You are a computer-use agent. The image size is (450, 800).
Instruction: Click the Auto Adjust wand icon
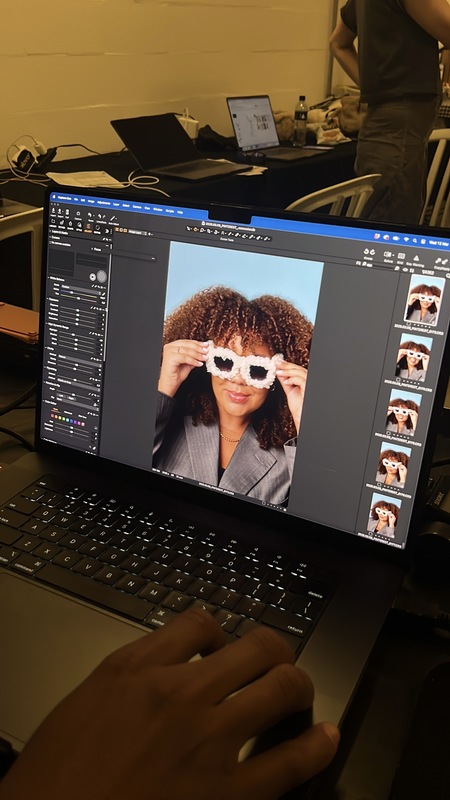[x=112, y=218]
